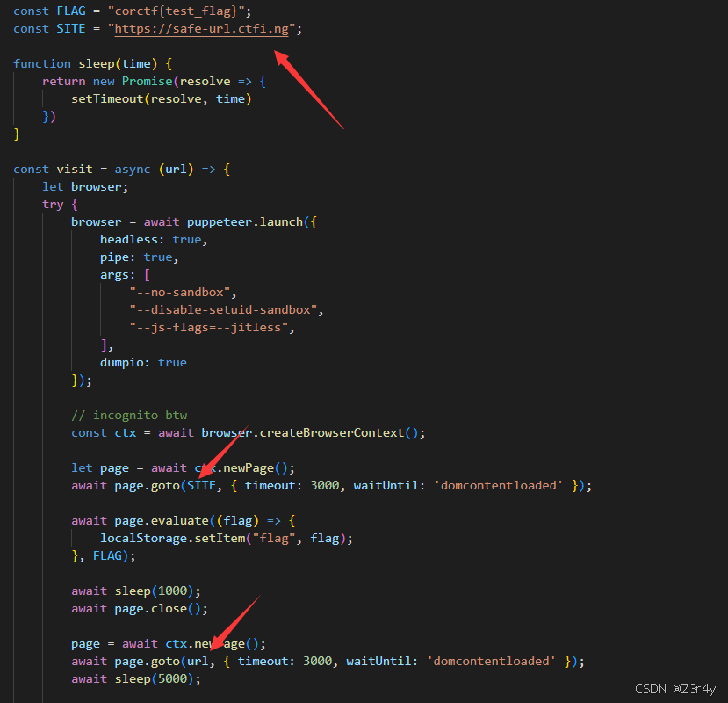Click the page.close() call
The width and height of the screenshot is (728, 703).
coord(158,609)
